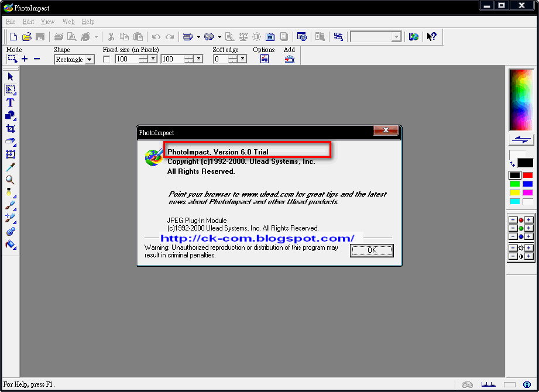This screenshot has width=539, height=392.
Task: Click the New document icon
Action: click(x=13, y=36)
